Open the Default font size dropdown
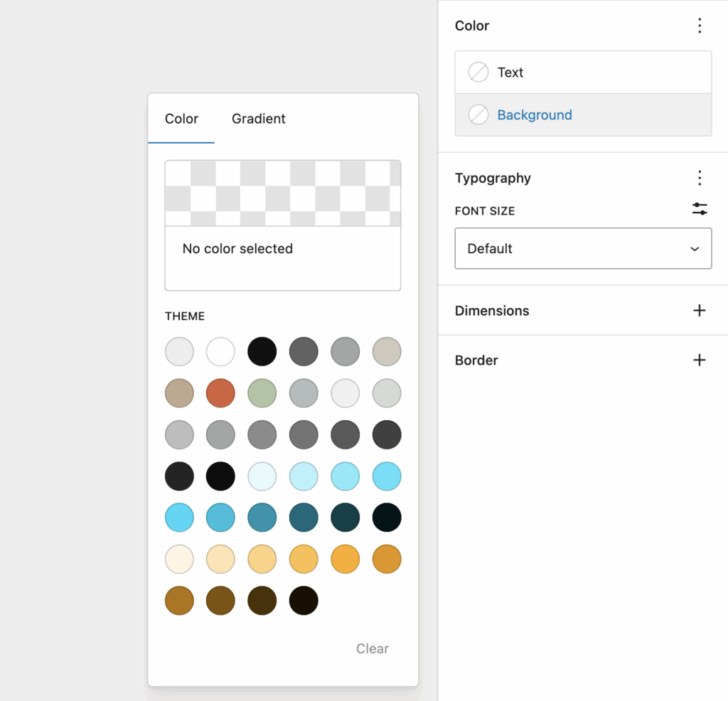This screenshot has height=701, width=728. (583, 249)
